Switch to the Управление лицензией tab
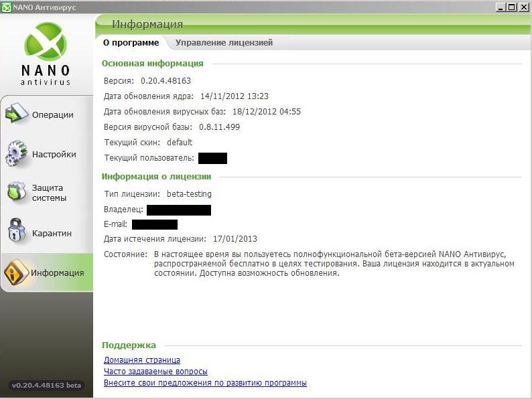Image resolution: width=532 pixels, height=399 pixels. 224,43
